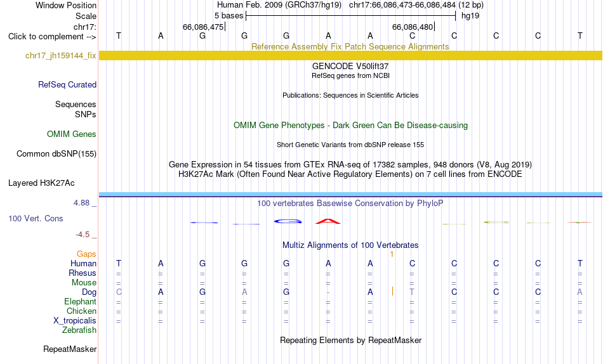Click the -4.5 conservation scale minimum
Viewport: 603px width, 364px height.
click(x=83, y=235)
